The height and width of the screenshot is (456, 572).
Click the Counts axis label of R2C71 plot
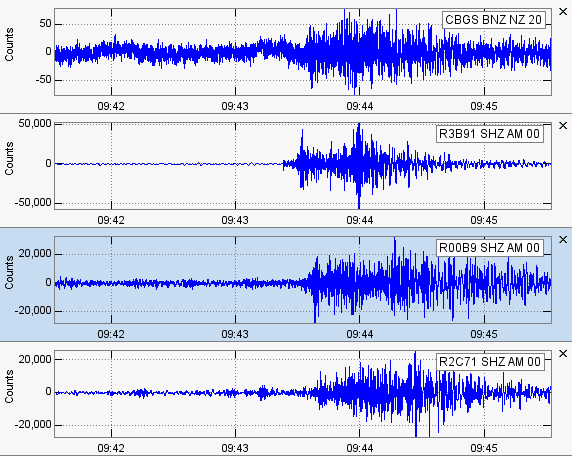9,386
